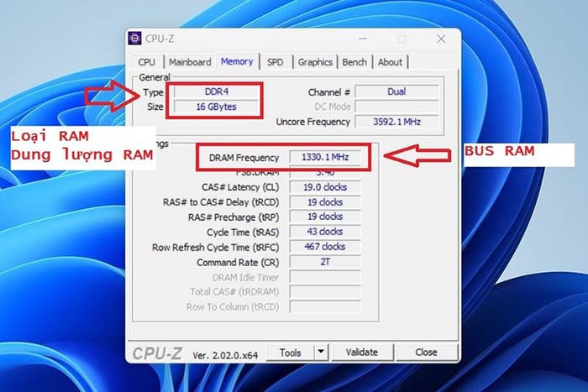Click the empty DRAM Idle Timer field
The image size is (588, 392).
click(325, 277)
